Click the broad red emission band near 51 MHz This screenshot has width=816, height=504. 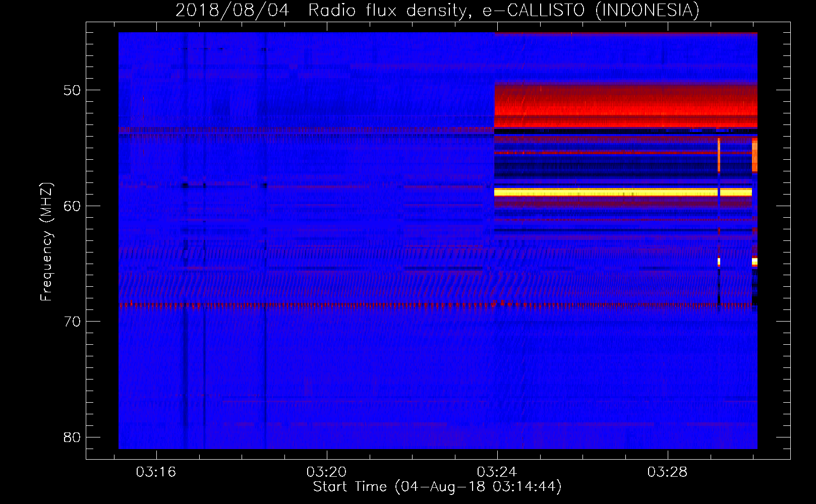point(625,105)
